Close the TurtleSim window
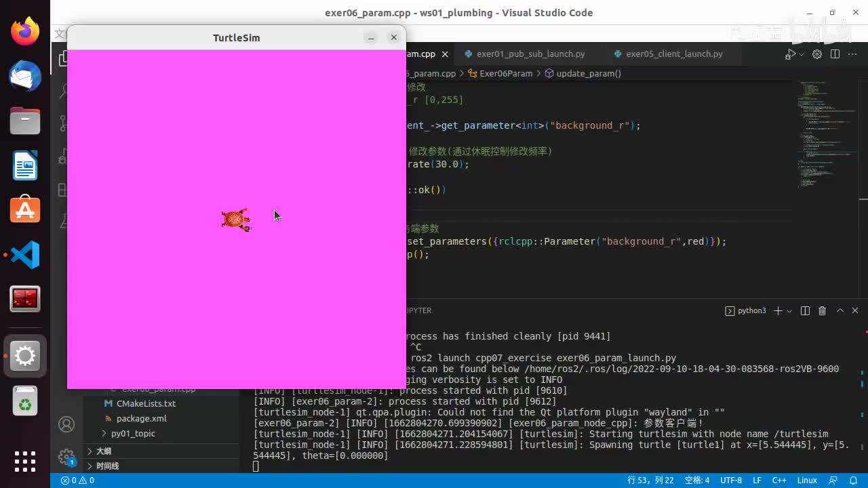The image size is (868, 488). pos(394,38)
